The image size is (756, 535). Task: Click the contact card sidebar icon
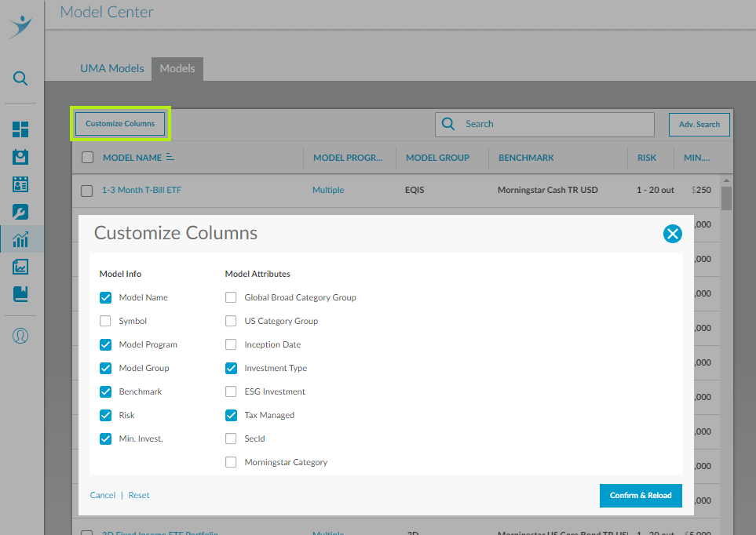[x=20, y=184]
